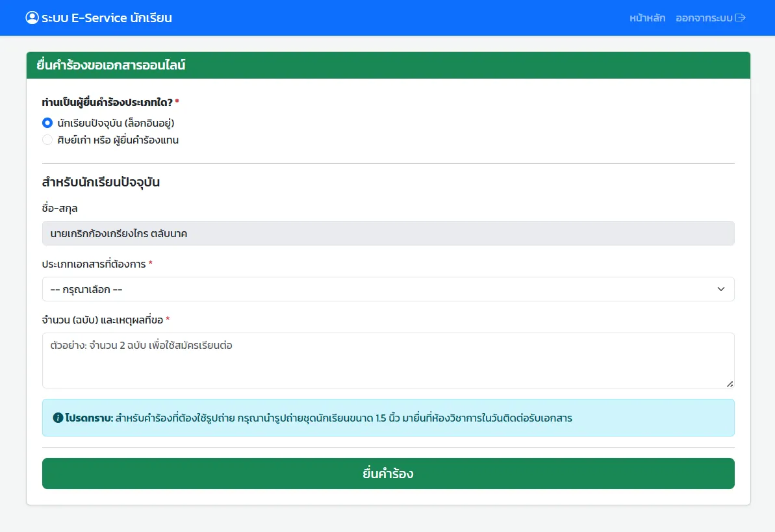The image size is (775, 532).
Task: Click the resize handle of the reason textarea
Action: pos(730,383)
